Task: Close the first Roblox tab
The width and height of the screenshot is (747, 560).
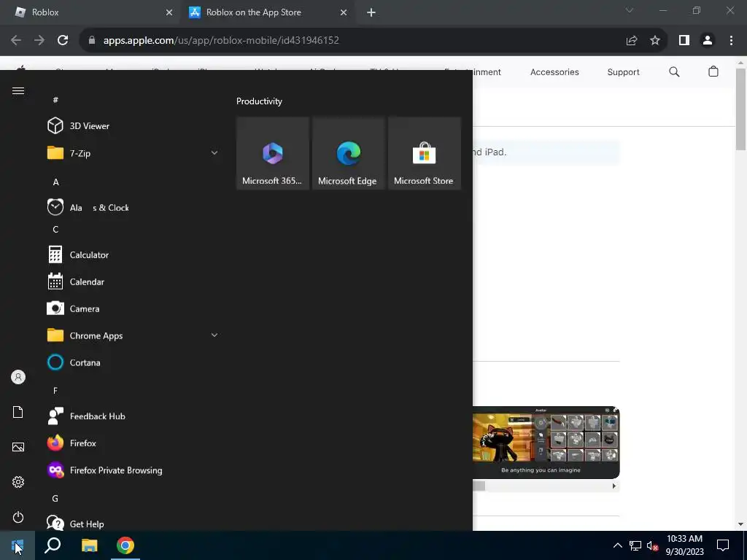Action: pyautogui.click(x=169, y=12)
